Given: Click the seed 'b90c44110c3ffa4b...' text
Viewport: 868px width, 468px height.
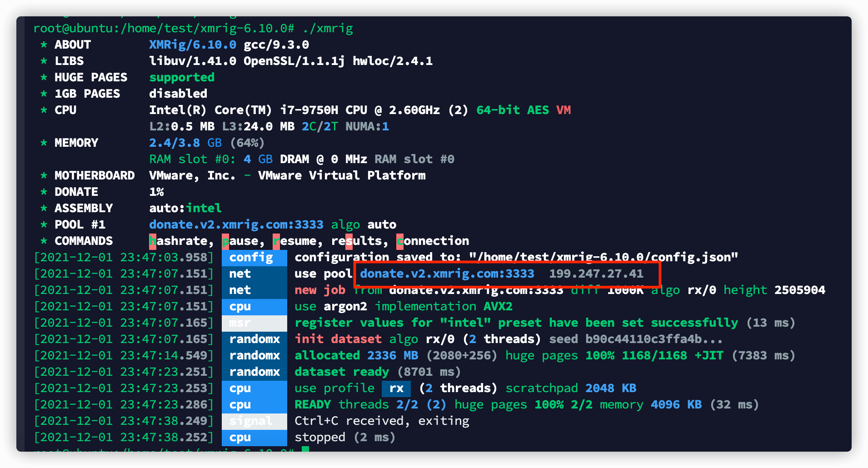Looking at the screenshot, I should (654, 339).
